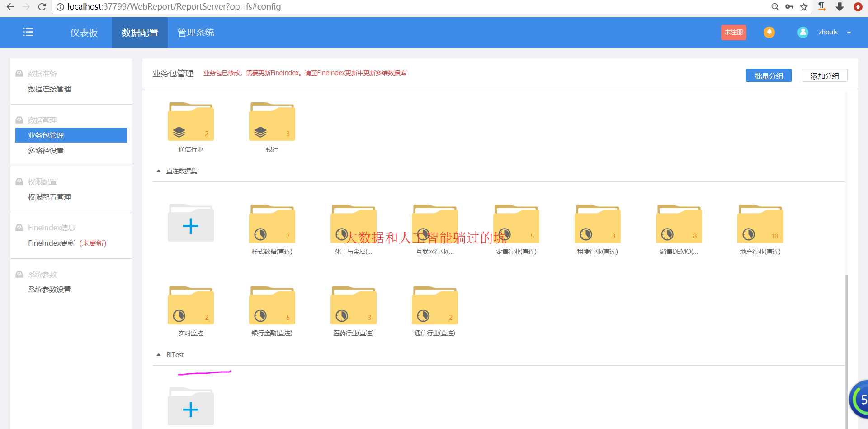The image size is (868, 429).
Task: Open 数据连接管理 in sidebar
Action: point(49,89)
